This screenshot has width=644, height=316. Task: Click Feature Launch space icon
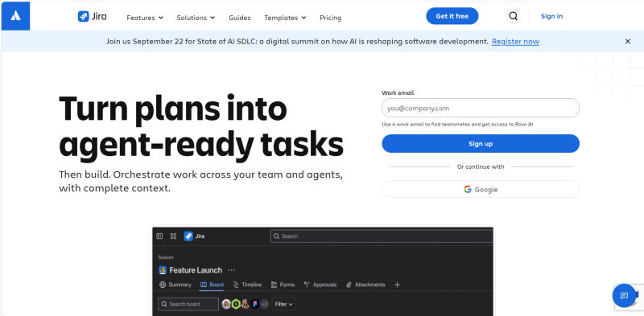pos(163,270)
